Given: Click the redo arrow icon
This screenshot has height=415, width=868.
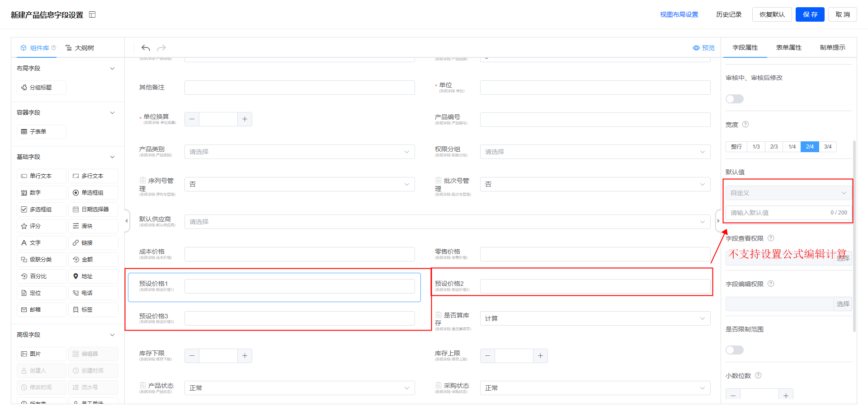Looking at the screenshot, I should click(x=161, y=48).
